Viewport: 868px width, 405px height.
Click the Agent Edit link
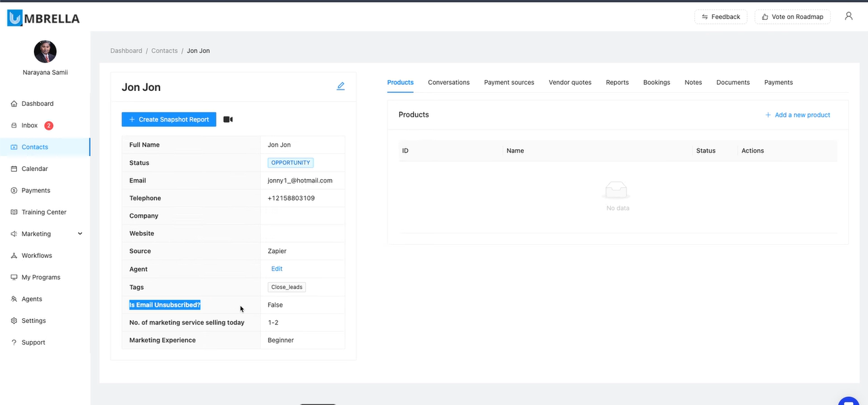point(277,269)
